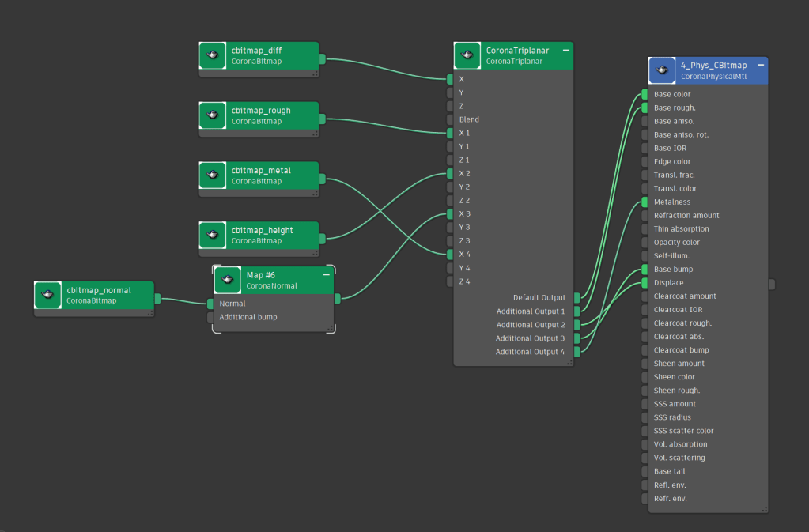Click the Blend input socket on CoronaTriplanar
Viewport: 809px width, 532px height.
click(x=450, y=120)
